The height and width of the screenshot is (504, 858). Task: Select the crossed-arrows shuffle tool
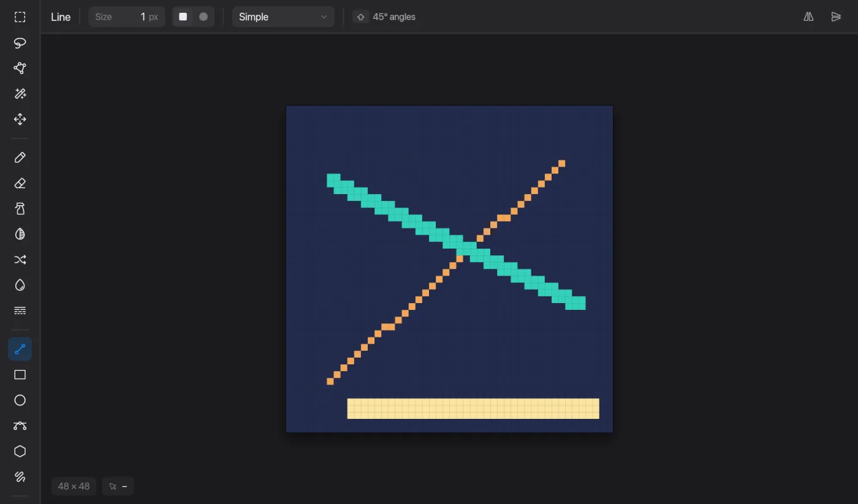pos(20,260)
